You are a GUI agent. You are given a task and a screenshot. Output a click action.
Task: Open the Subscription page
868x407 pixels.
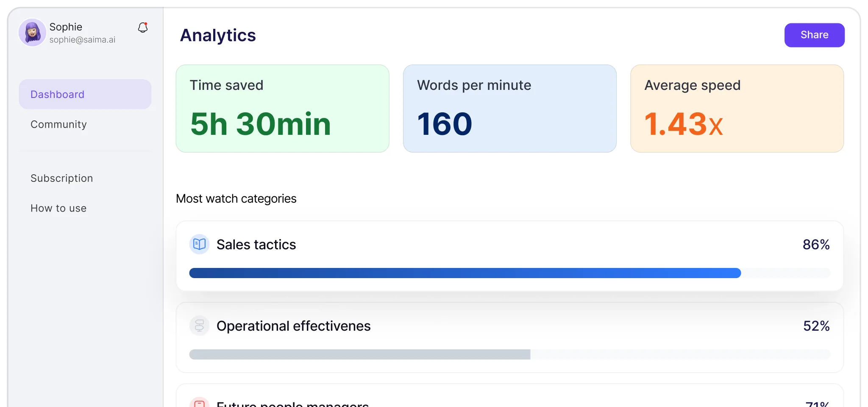click(x=61, y=178)
